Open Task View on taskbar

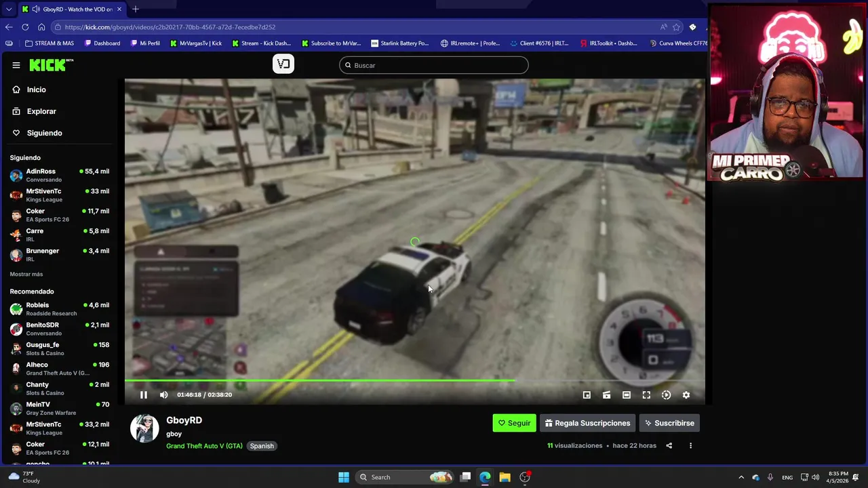coord(465,477)
